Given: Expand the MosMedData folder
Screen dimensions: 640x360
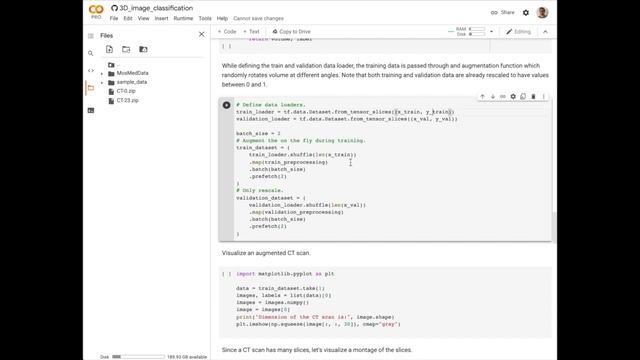Looking at the screenshot, I should pyautogui.click(x=102, y=74).
